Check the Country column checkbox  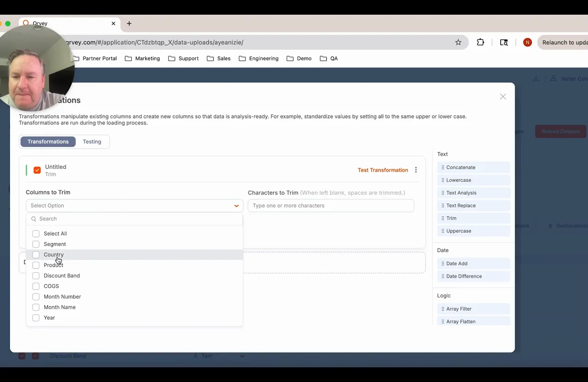tap(36, 254)
